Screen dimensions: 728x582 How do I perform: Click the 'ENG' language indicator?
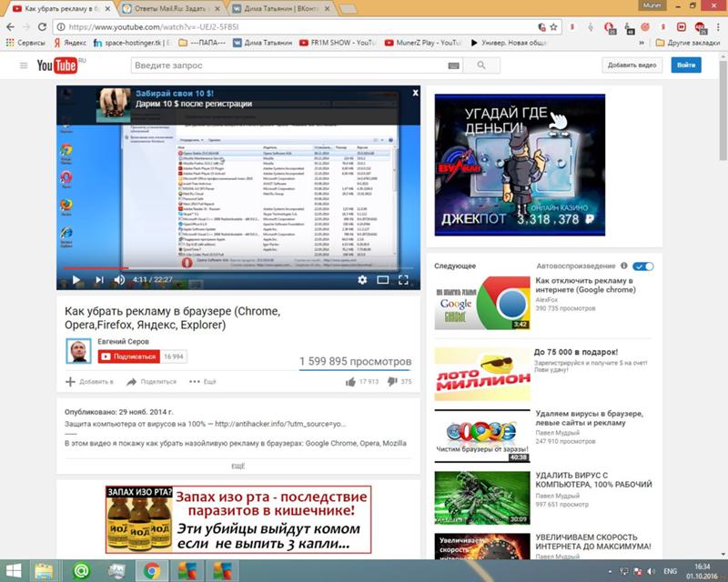[670, 571]
